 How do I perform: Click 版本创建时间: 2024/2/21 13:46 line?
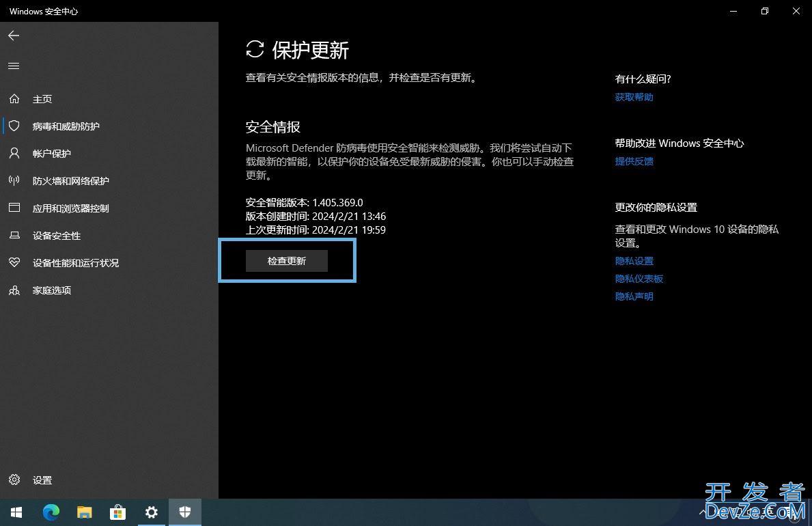[x=316, y=216]
